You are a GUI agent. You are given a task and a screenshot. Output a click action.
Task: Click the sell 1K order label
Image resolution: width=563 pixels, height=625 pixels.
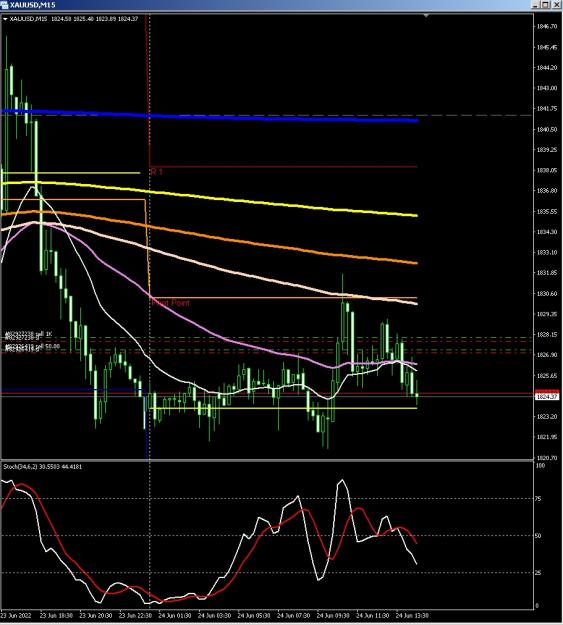(x=28, y=334)
